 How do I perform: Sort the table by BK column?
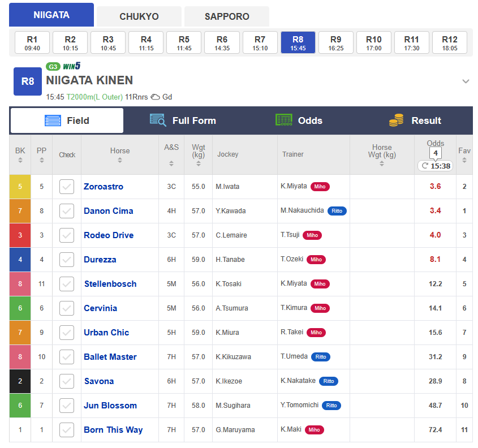click(20, 160)
